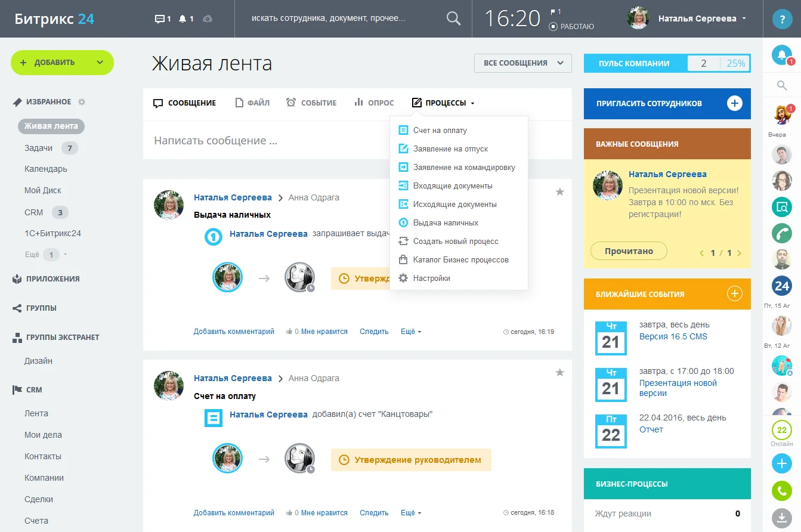Click the search magnifier icon in header

click(x=453, y=18)
